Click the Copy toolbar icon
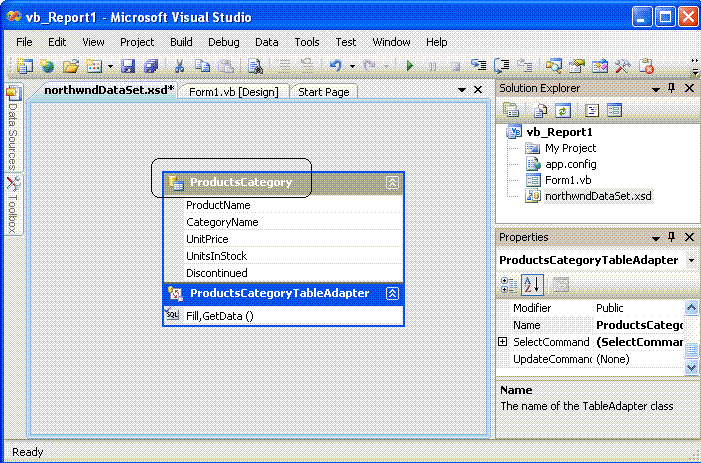Image resolution: width=701 pixels, height=463 pixels. (x=203, y=66)
